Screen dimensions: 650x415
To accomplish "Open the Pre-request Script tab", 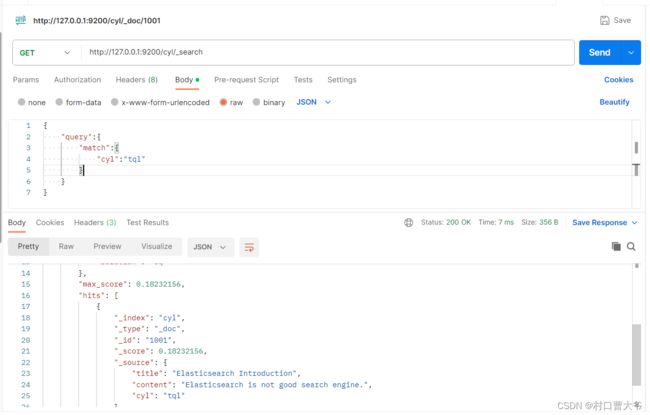I will pos(247,80).
